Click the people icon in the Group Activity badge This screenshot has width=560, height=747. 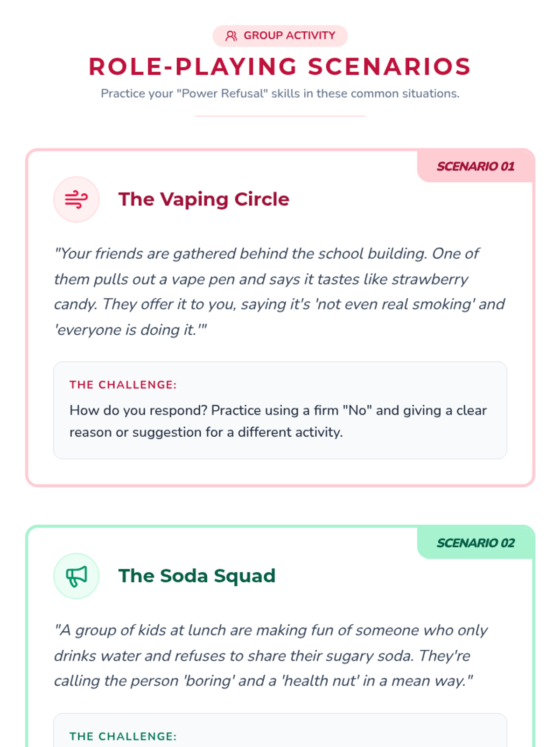click(x=231, y=36)
